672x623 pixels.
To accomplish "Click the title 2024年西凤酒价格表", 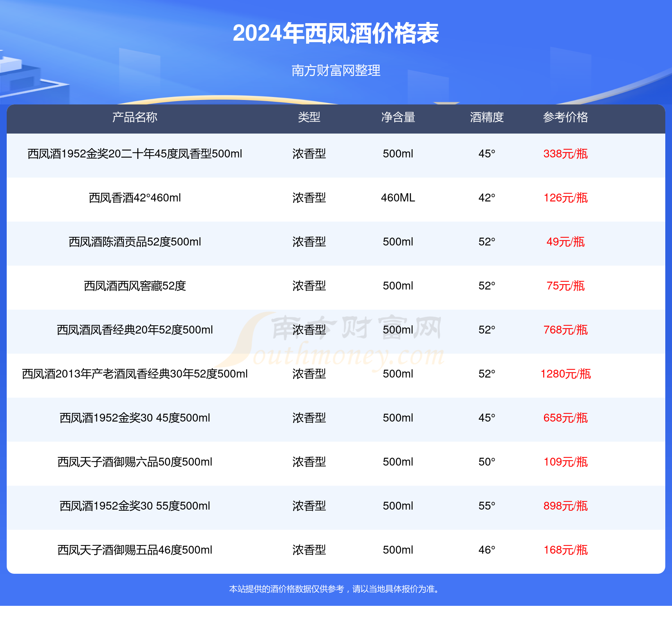I will [336, 34].
